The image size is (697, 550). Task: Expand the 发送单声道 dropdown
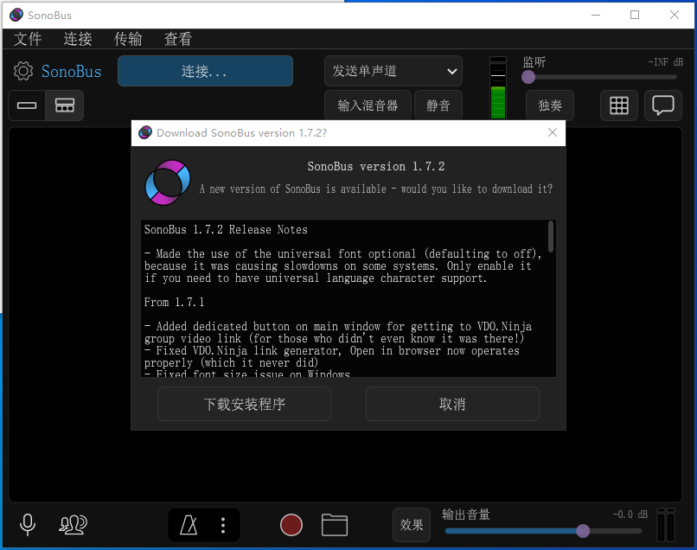(393, 71)
